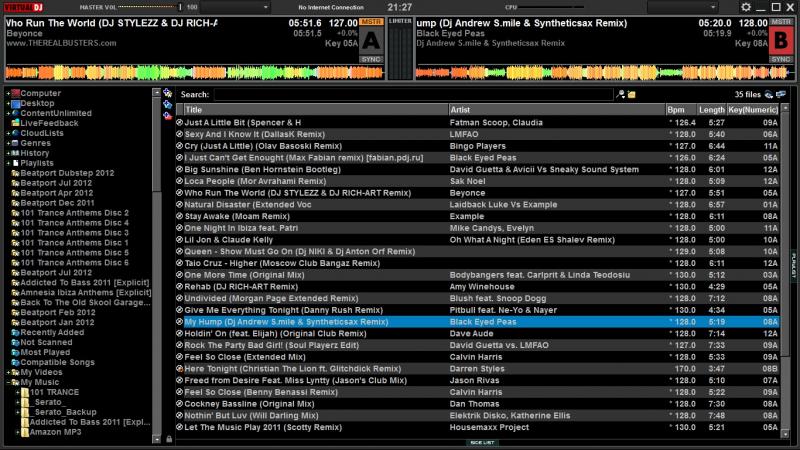Click the search options magnifier icon
This screenshot has height=450, width=800.
(x=620, y=94)
